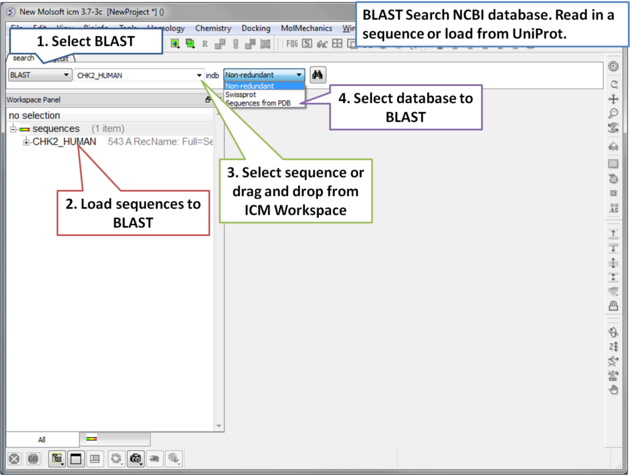Choose Sequences from PDB database option
Screen dimensions: 630x475
click(258, 103)
